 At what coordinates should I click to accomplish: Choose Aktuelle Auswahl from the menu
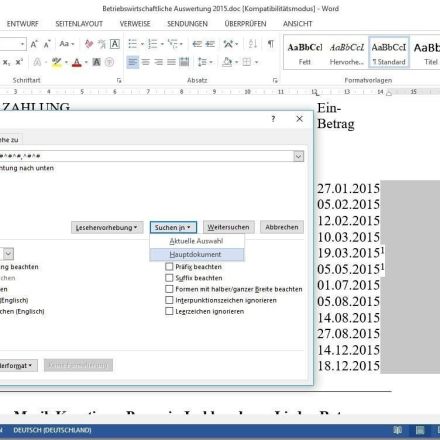[x=197, y=241]
